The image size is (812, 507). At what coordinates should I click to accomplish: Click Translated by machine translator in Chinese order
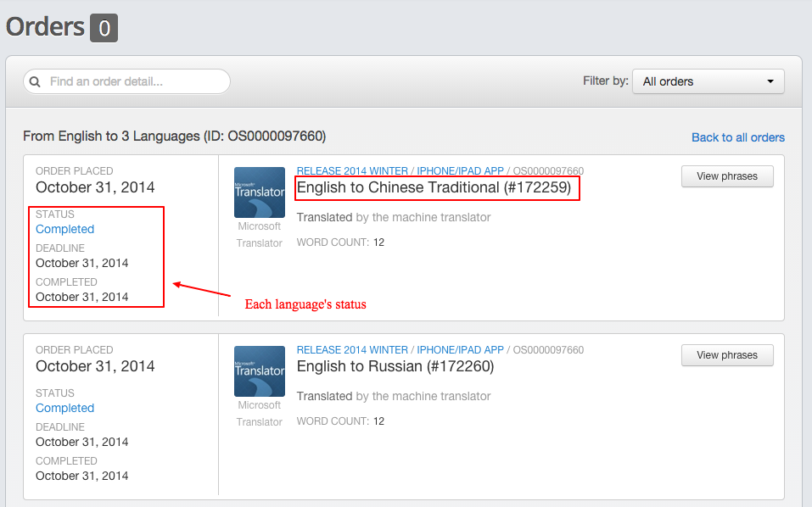[394, 217]
